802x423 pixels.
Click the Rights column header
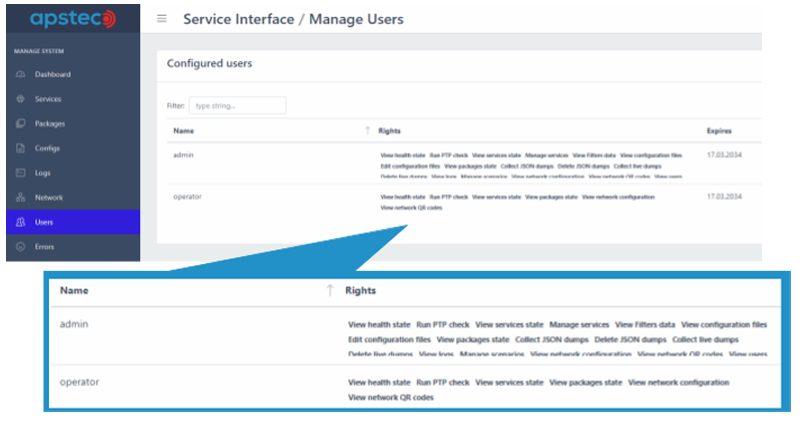point(390,131)
